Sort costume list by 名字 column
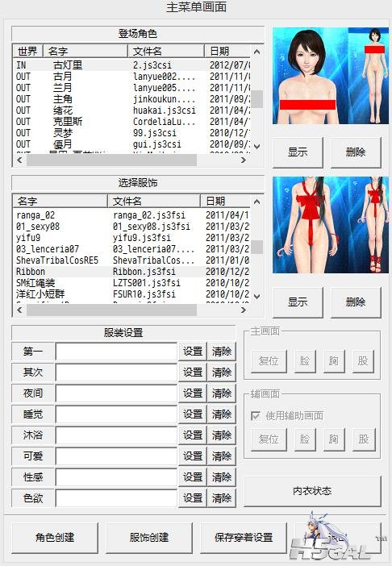 point(60,201)
